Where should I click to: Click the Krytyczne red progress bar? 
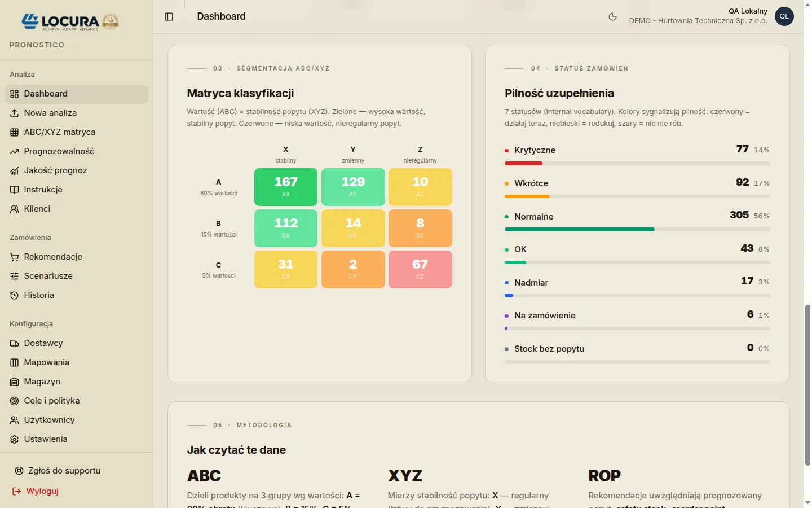tap(523, 163)
